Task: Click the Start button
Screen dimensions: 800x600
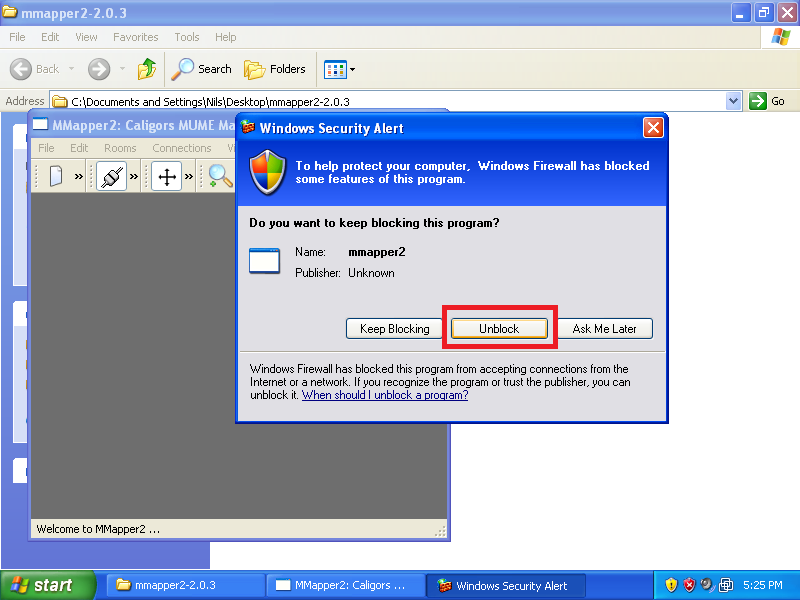Action: click(x=48, y=585)
